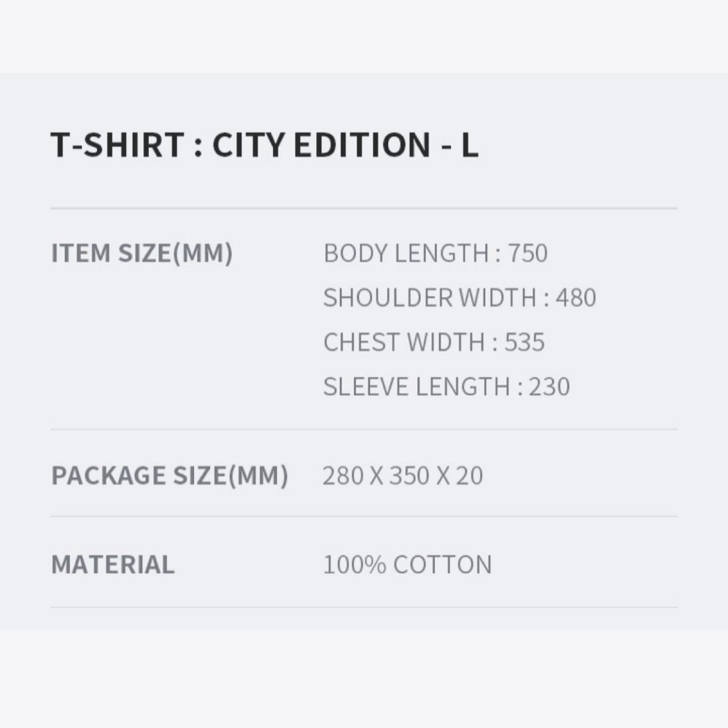Viewport: 728px width, 728px height.
Task: Click the word COTTON in material row
Action: 442,565
